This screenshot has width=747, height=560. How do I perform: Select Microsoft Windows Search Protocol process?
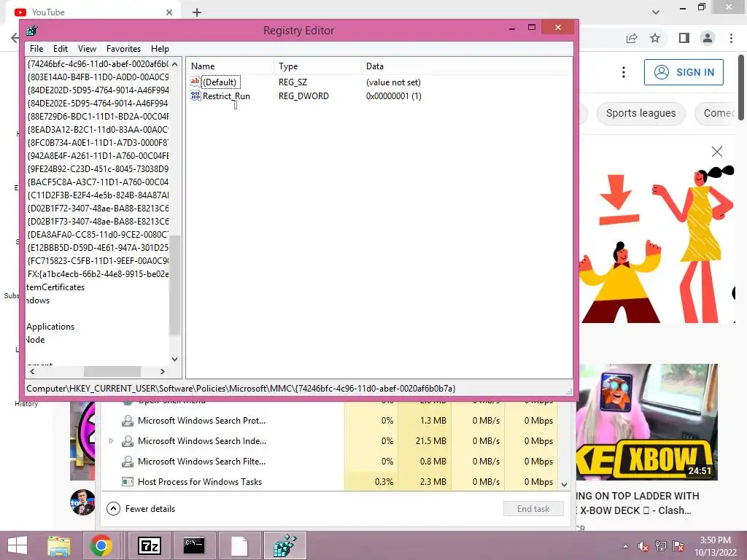201,421
